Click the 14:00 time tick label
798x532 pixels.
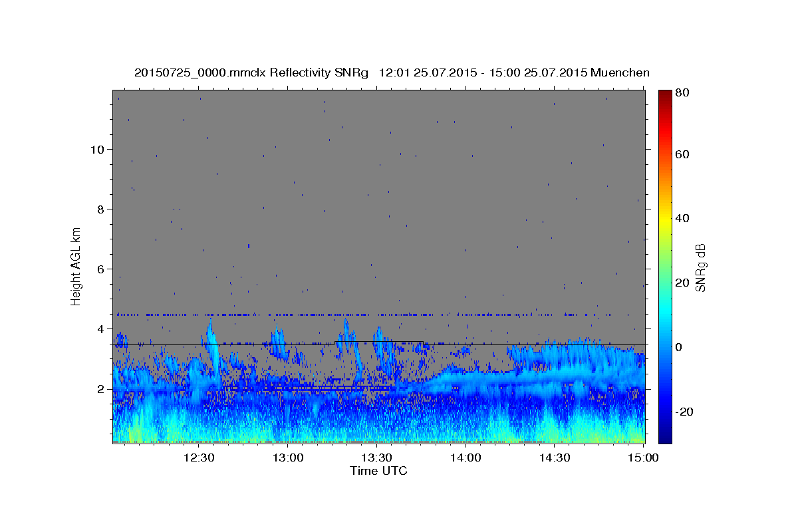pyautogui.click(x=465, y=458)
